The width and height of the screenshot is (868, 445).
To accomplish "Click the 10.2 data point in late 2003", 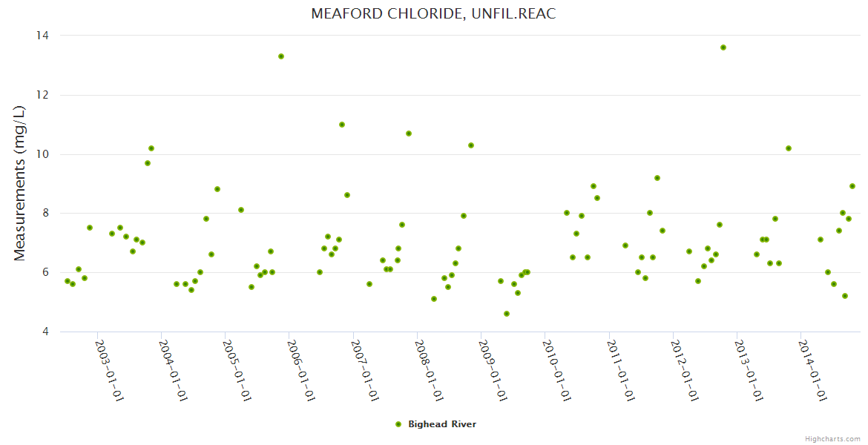I will pyautogui.click(x=151, y=148).
